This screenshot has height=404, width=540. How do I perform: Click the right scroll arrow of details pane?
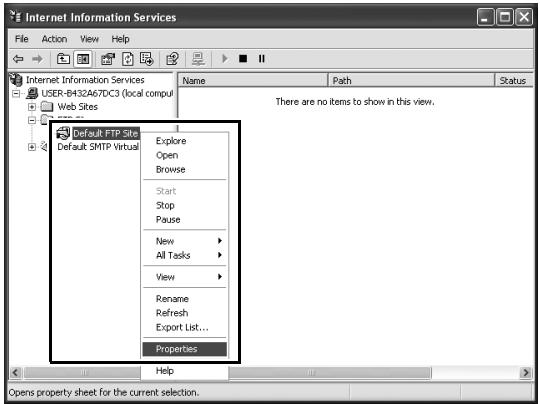coord(526,373)
